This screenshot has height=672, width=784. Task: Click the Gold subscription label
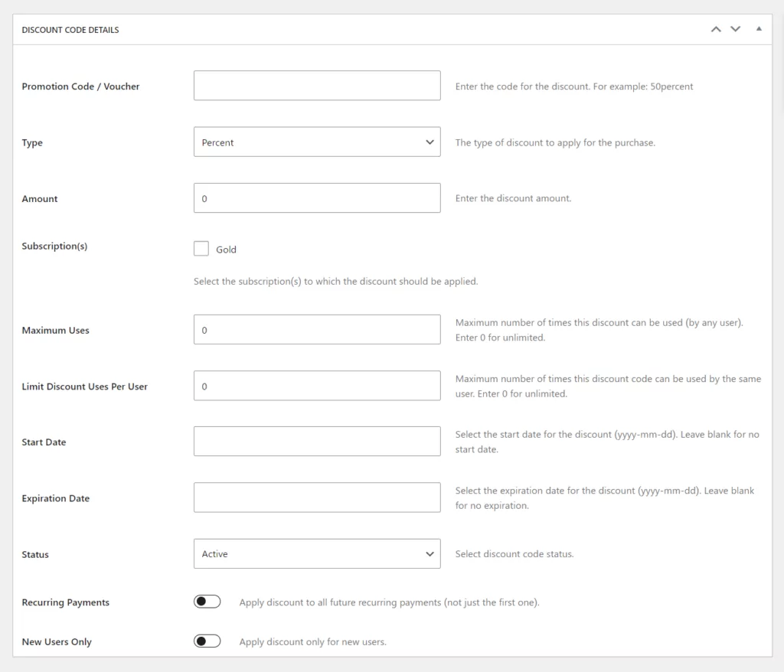click(x=226, y=250)
